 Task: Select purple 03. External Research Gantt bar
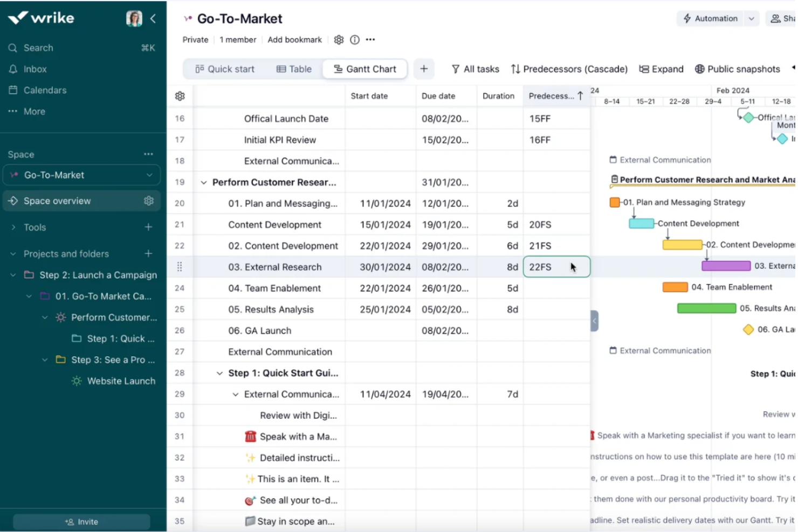(726, 266)
